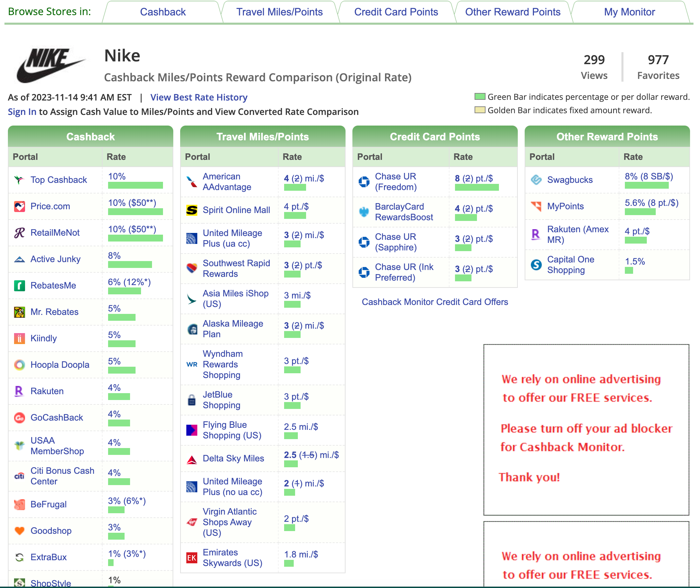
Task: Open United Mileage Plus (ua cc) link
Action: (x=232, y=238)
